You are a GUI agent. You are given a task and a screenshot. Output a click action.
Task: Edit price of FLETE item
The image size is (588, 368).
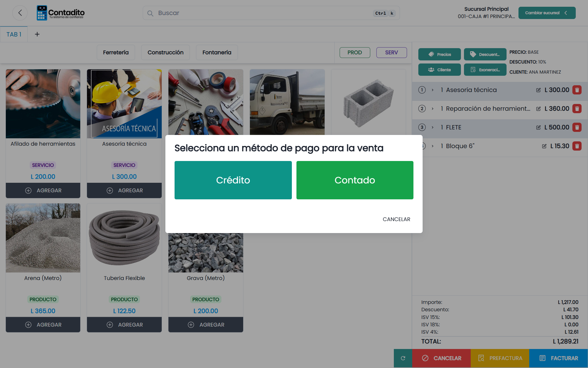tap(538, 128)
